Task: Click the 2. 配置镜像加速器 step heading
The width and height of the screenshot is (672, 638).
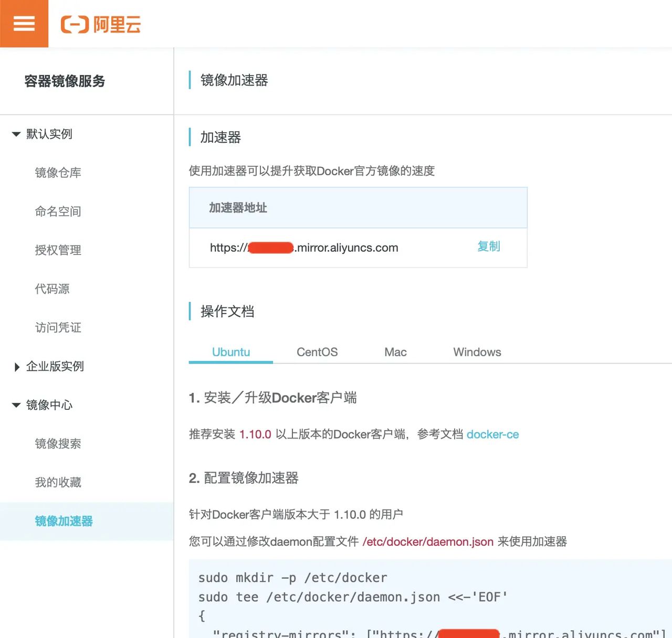Action: pos(244,478)
